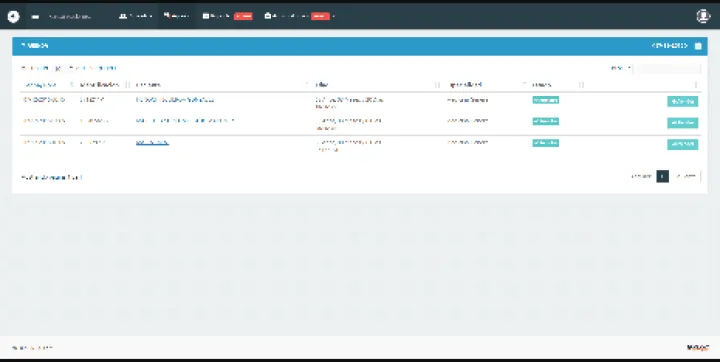Click the teal status badge in first row
The image size is (720, 362).
[x=546, y=100]
